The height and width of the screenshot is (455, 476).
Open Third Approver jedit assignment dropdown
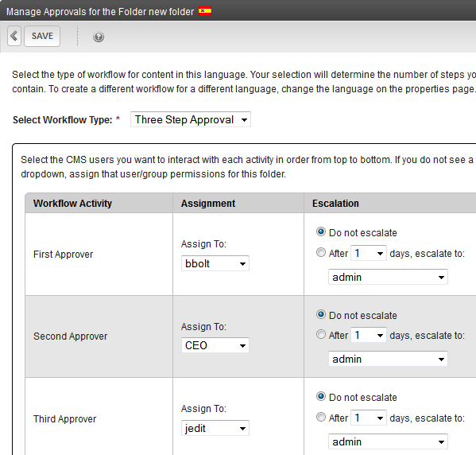(215, 428)
